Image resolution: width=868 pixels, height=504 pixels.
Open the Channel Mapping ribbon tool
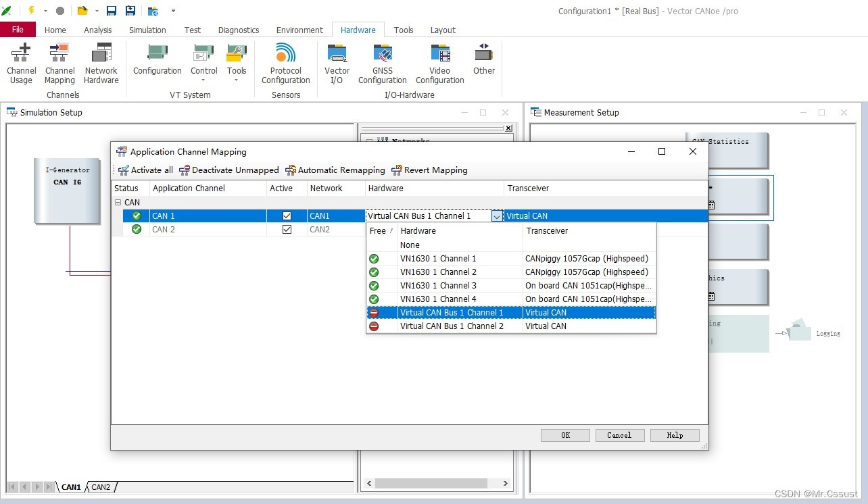pyautogui.click(x=59, y=64)
